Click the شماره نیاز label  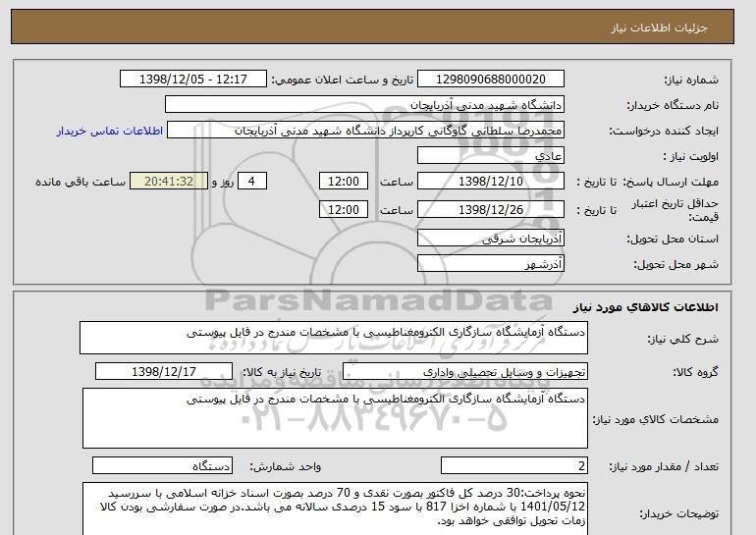pos(691,80)
